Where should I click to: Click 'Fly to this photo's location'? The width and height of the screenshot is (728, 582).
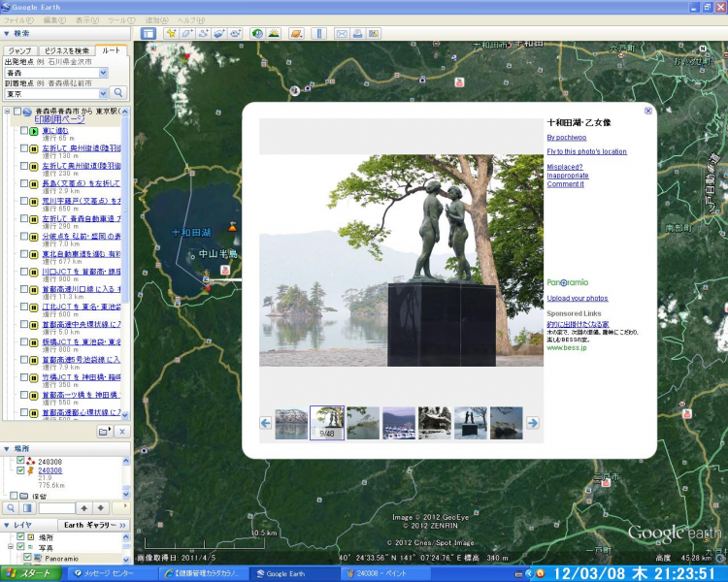(x=587, y=151)
